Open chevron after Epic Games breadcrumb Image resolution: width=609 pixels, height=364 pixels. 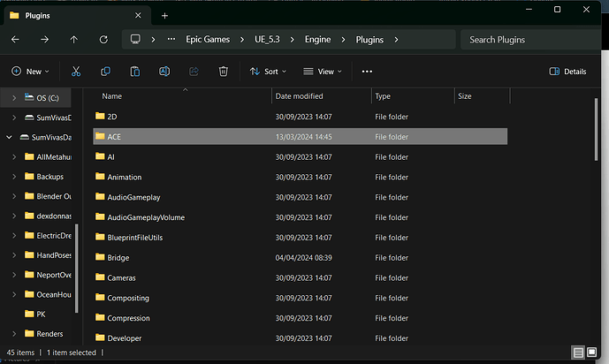(242, 40)
